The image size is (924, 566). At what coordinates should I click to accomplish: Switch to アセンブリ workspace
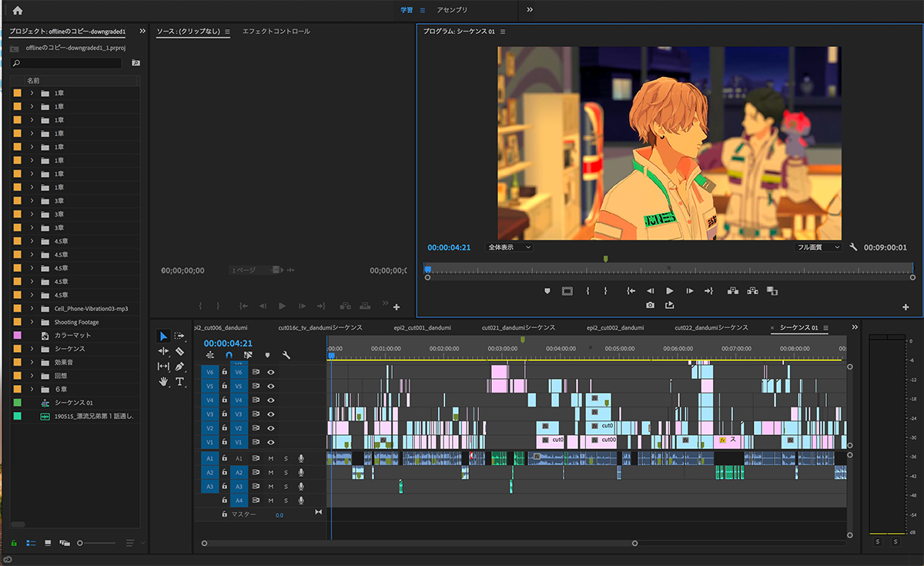[x=452, y=10]
